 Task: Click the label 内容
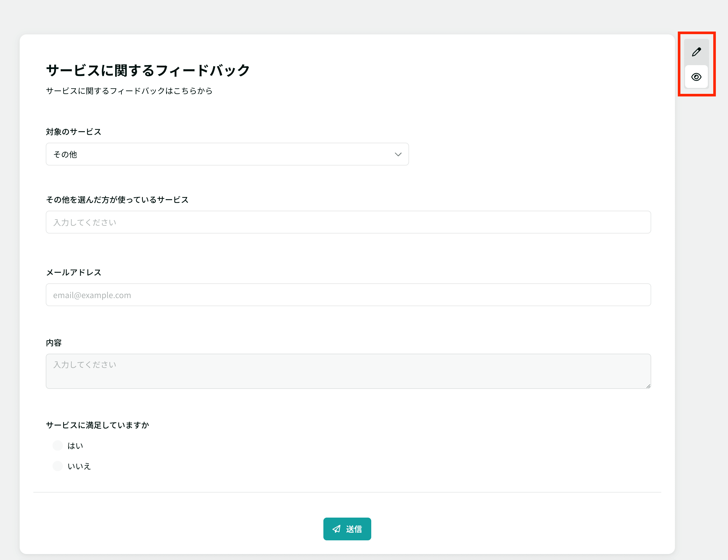point(54,343)
